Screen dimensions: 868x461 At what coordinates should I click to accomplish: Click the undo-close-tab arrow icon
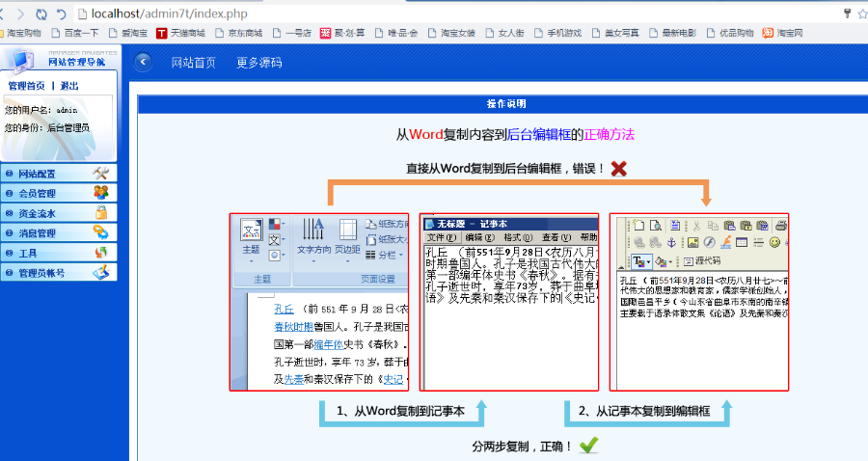pos(62,14)
